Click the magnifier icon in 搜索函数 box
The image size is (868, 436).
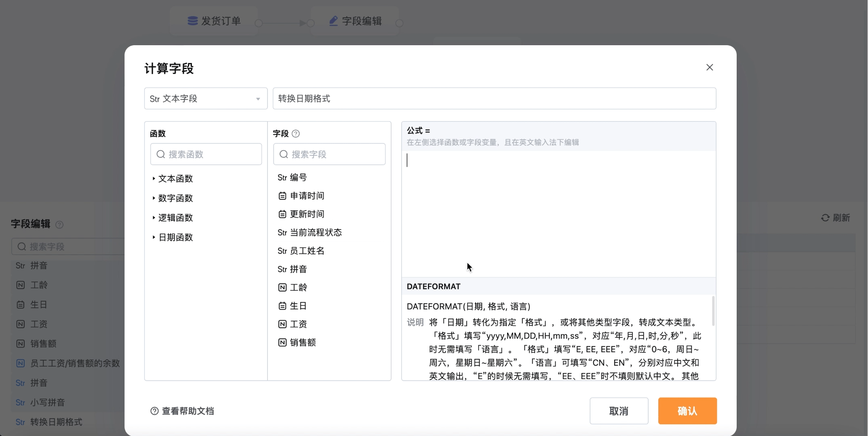click(x=160, y=154)
